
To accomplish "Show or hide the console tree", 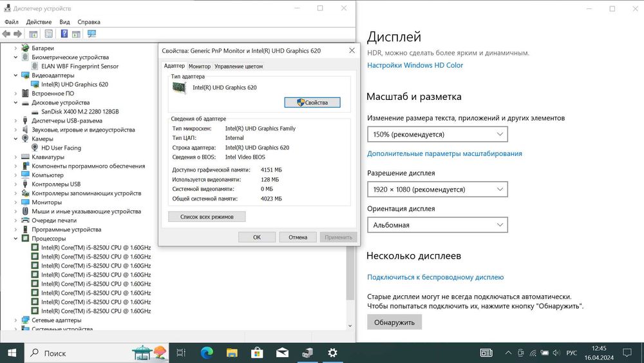I will pyautogui.click(x=33, y=34).
